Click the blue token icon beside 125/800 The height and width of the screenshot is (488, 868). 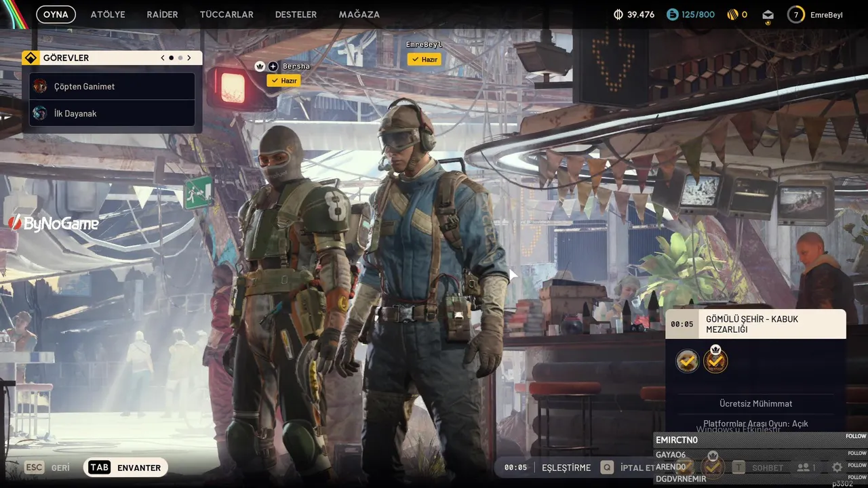click(672, 14)
